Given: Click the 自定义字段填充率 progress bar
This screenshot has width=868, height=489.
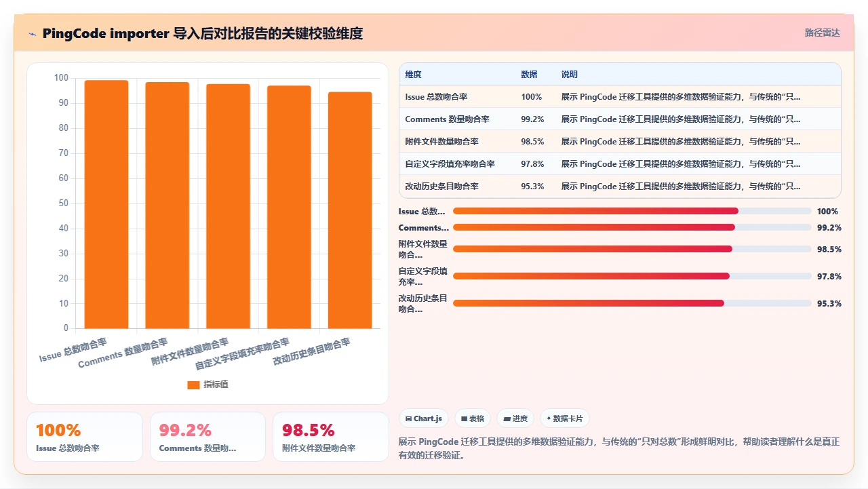Looking at the screenshot, I should click(x=632, y=276).
